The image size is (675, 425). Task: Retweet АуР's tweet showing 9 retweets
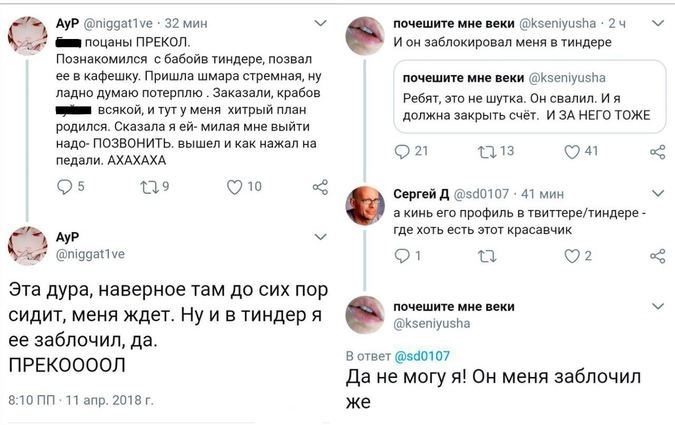(149, 186)
